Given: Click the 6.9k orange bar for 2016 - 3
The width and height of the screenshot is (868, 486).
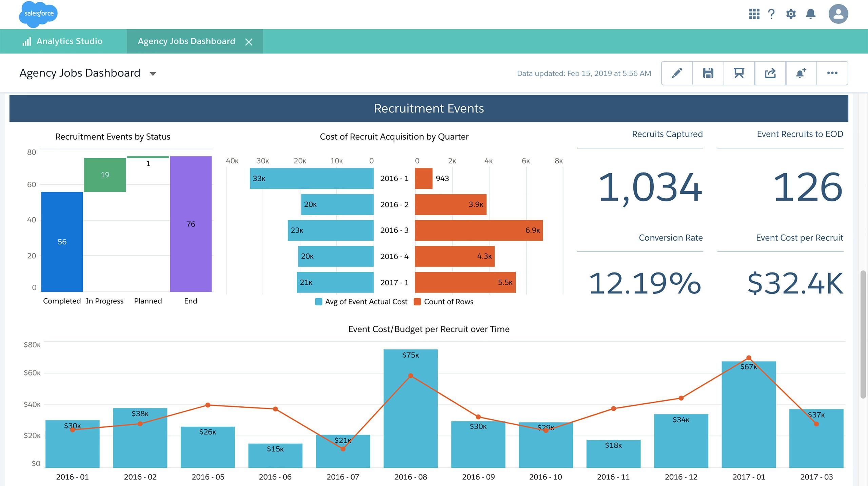Looking at the screenshot, I should 479,230.
